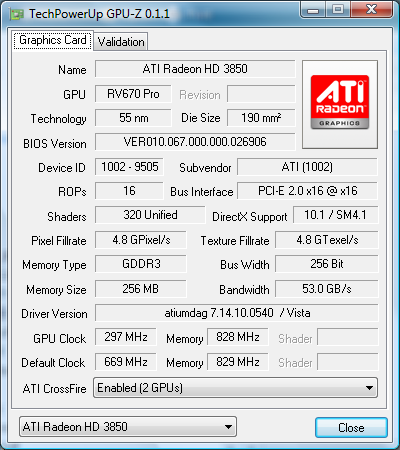Screen dimensions: 400x450
Task: Click the Memory Size field 256 MB
Action: (141, 289)
